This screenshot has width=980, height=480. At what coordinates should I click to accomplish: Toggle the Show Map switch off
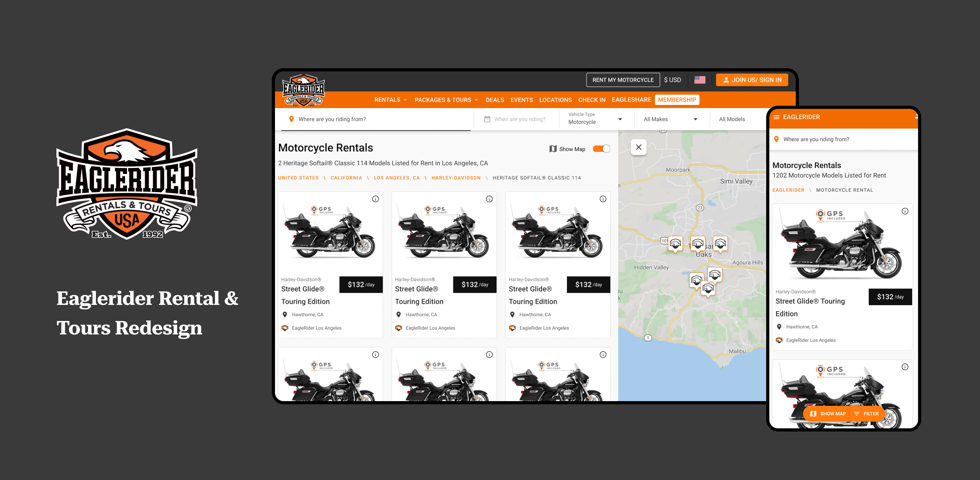[x=601, y=149]
